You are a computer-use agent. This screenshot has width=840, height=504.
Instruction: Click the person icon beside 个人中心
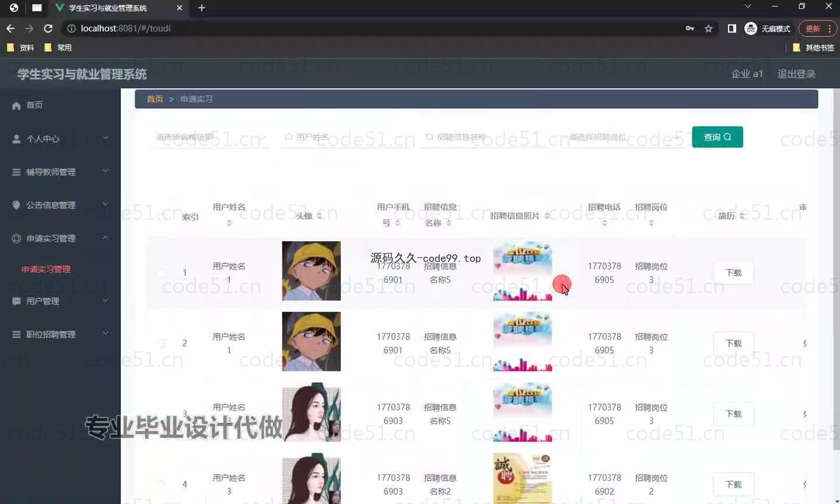click(x=16, y=139)
